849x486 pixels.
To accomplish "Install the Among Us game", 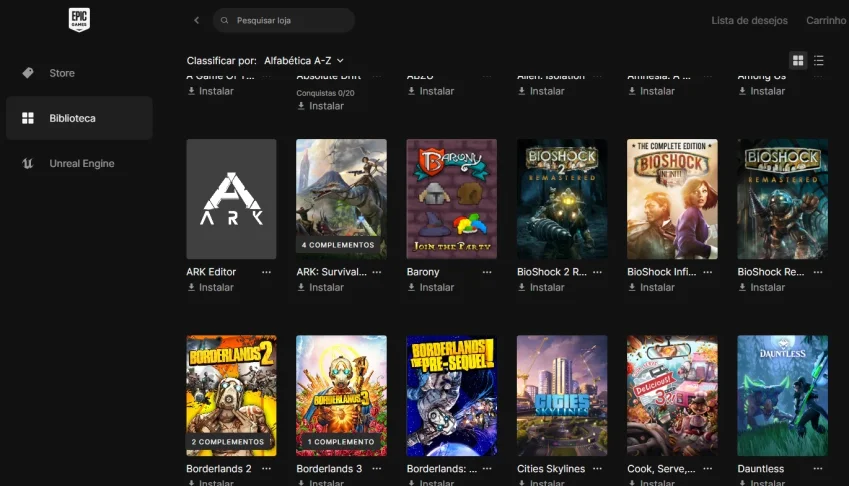I will click(762, 91).
